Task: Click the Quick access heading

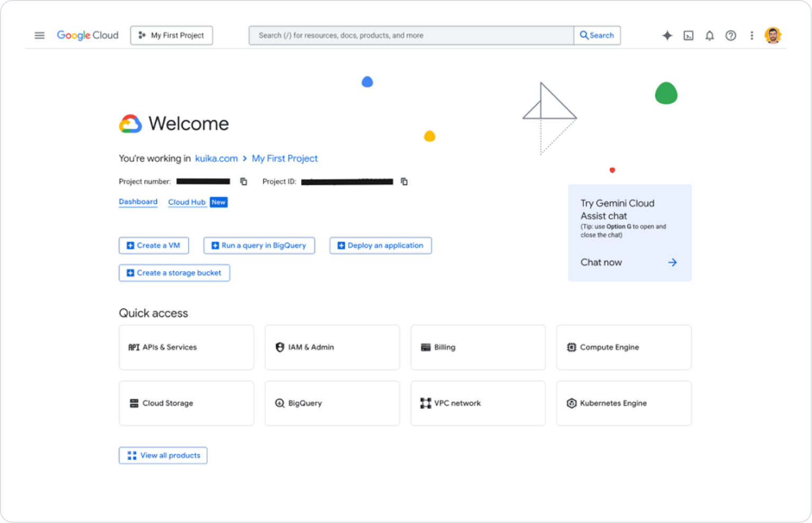Action: (x=154, y=313)
